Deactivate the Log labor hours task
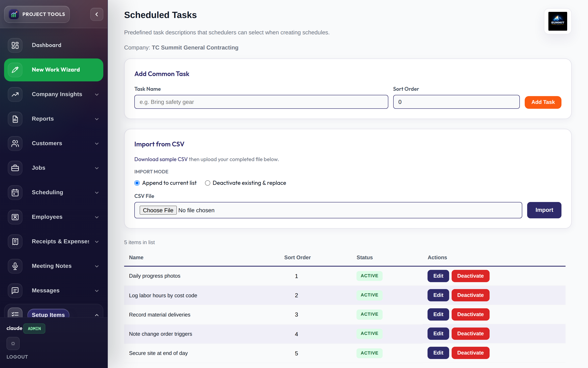The width and height of the screenshot is (588, 368). pyautogui.click(x=470, y=295)
